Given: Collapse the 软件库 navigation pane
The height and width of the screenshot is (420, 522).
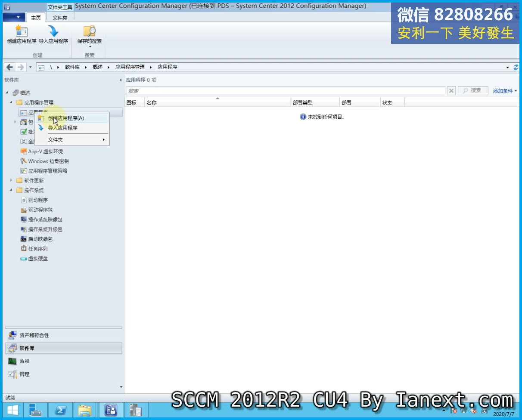Looking at the screenshot, I should point(121,80).
